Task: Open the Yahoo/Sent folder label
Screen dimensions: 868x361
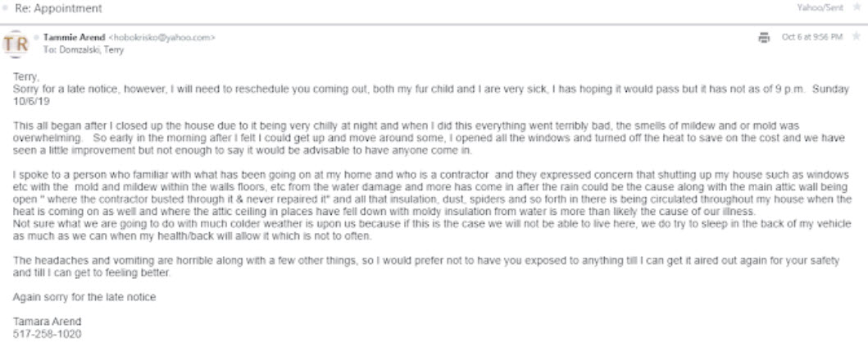Action: tap(820, 7)
